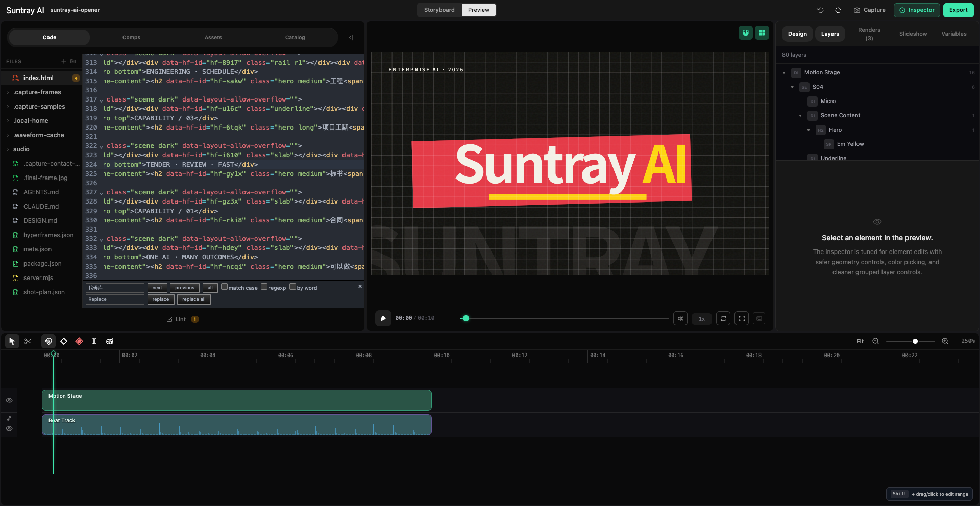This screenshot has width=980, height=506.
Task: Expand the .local-home folder
Action: tap(8, 121)
